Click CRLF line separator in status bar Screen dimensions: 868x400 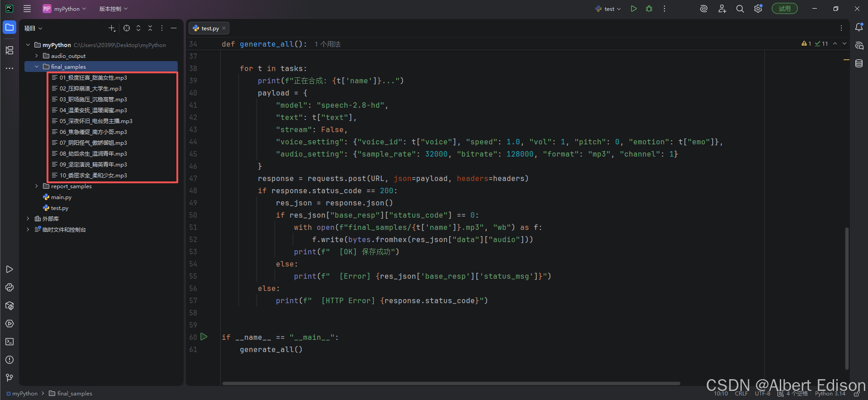[x=741, y=394]
